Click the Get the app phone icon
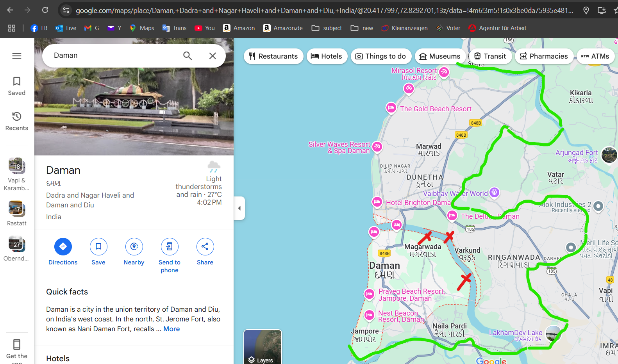618x364 pixels. 17,344
